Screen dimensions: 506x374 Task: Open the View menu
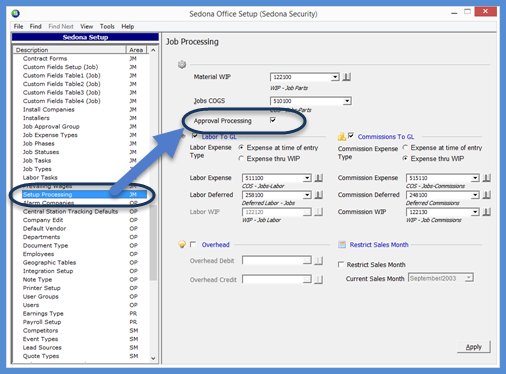point(86,26)
